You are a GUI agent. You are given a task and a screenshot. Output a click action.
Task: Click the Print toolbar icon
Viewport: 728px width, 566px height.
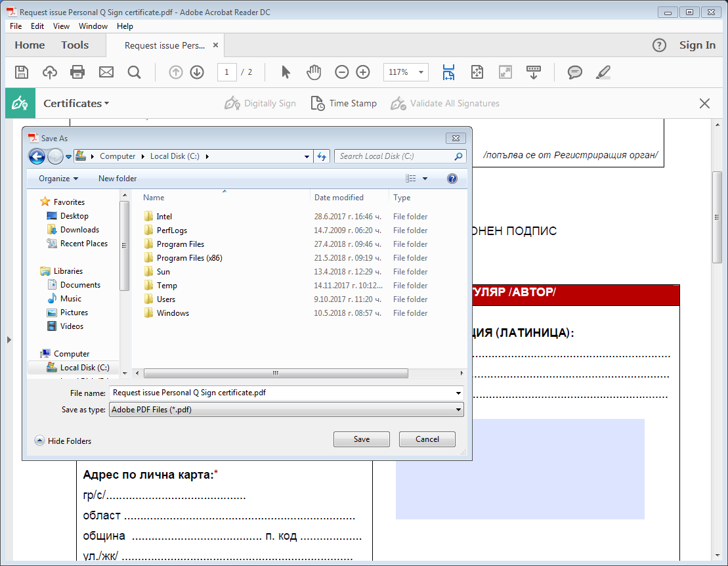pos(77,72)
